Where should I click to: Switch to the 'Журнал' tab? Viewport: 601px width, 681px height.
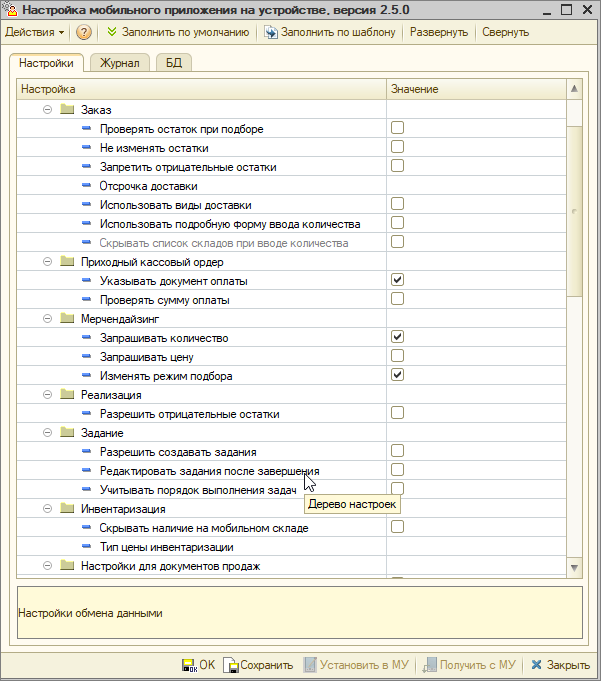[119, 63]
